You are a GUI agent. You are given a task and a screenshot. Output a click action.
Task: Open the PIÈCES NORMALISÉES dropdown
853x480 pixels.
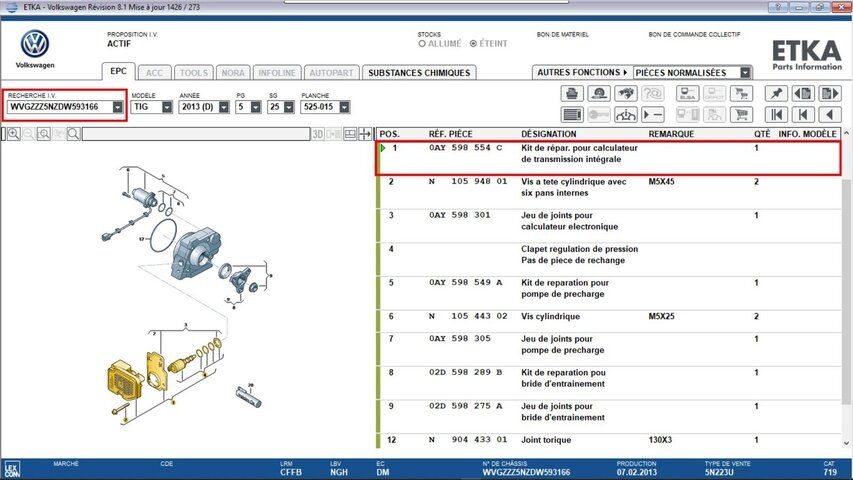(x=745, y=72)
